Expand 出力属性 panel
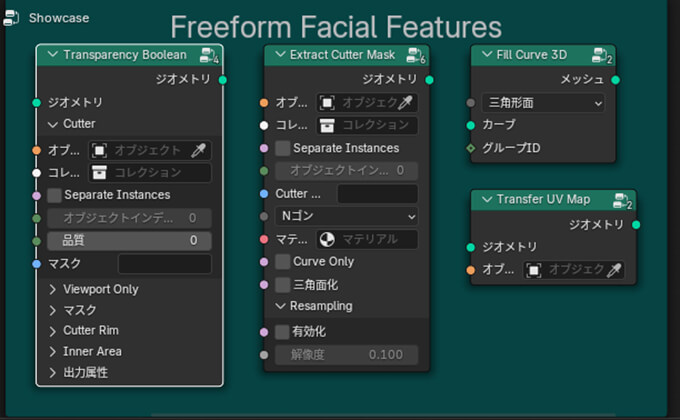 [x=53, y=372]
